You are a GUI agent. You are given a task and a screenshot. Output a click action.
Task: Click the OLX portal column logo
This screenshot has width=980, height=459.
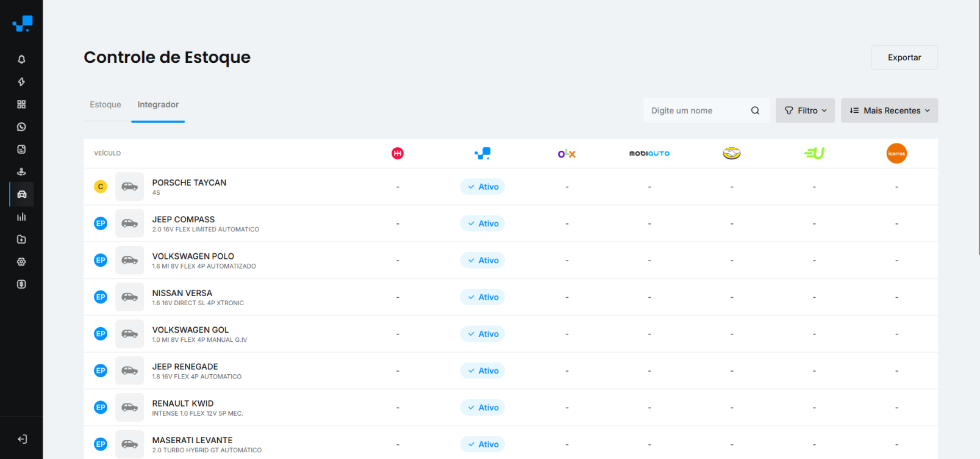[x=567, y=153]
